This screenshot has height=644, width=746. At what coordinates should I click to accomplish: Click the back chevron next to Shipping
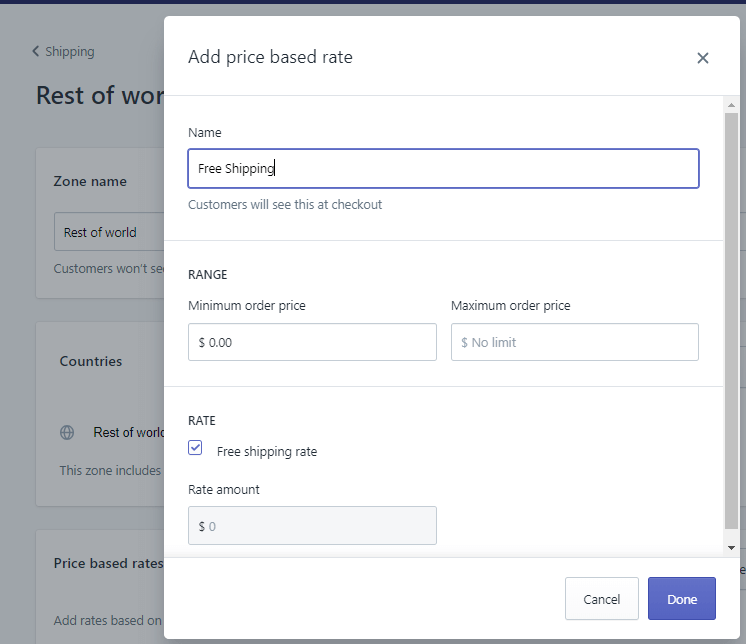pyautogui.click(x=36, y=52)
